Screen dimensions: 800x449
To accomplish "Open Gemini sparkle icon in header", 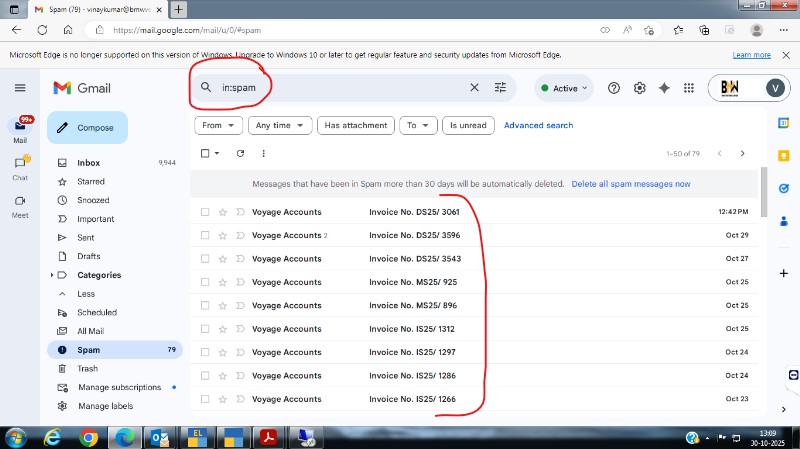I will [x=664, y=88].
